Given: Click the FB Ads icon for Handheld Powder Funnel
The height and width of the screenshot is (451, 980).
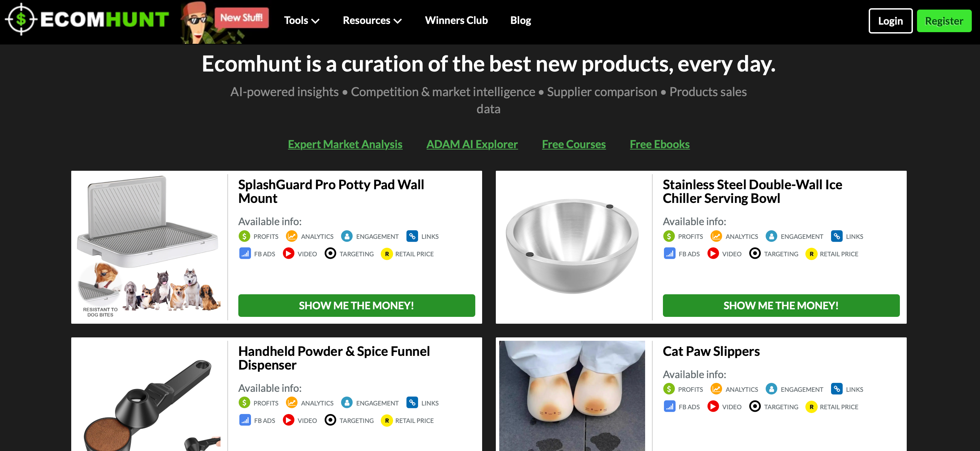Looking at the screenshot, I should coord(244,420).
